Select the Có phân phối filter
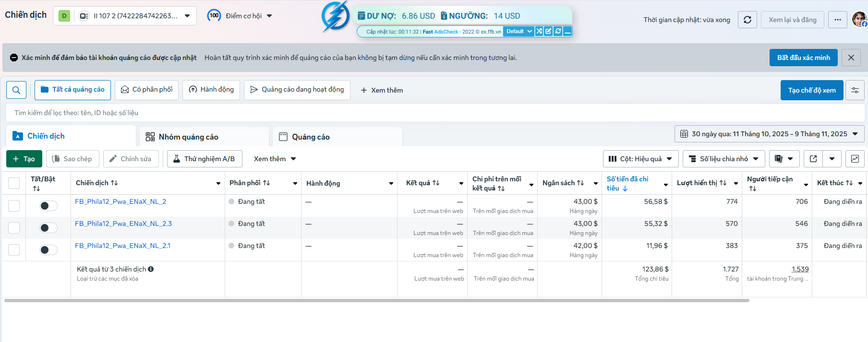868x342 pixels. pyautogui.click(x=146, y=90)
